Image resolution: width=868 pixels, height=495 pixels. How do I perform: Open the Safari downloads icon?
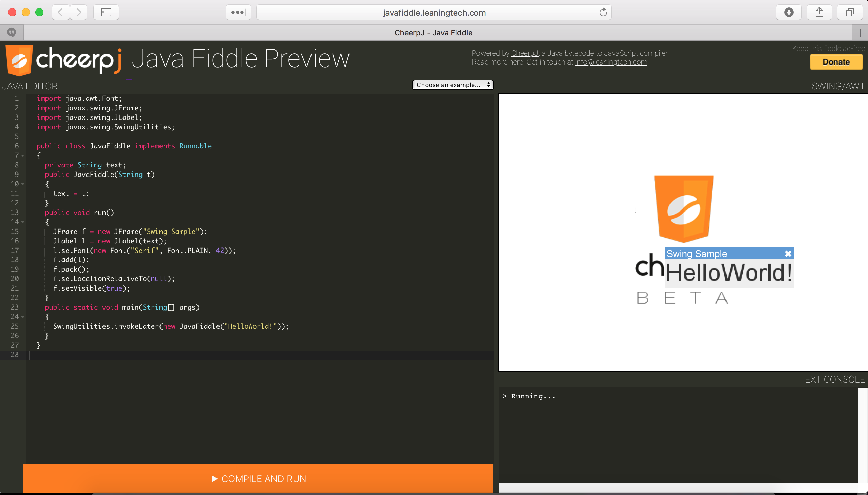coord(789,13)
